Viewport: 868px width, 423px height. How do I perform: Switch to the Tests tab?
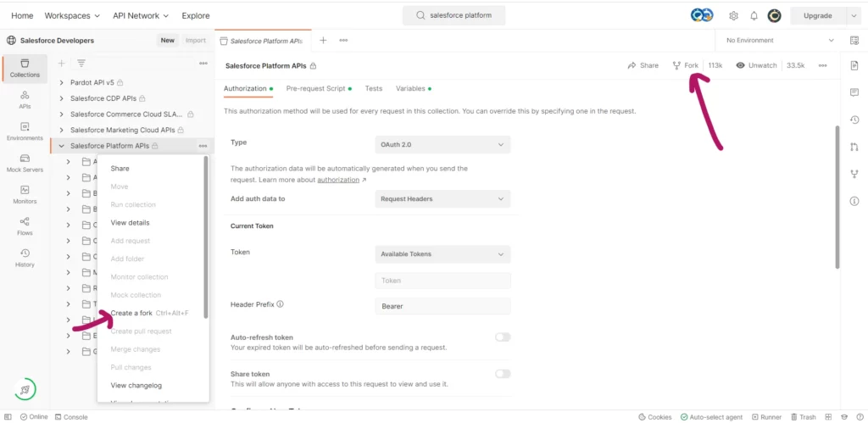tap(374, 89)
